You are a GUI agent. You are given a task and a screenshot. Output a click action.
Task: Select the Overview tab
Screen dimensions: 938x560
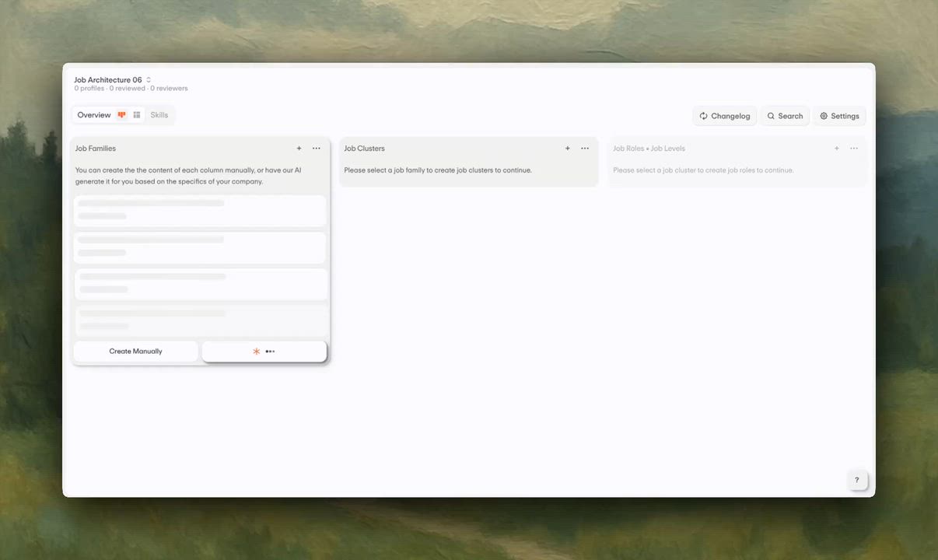[94, 115]
